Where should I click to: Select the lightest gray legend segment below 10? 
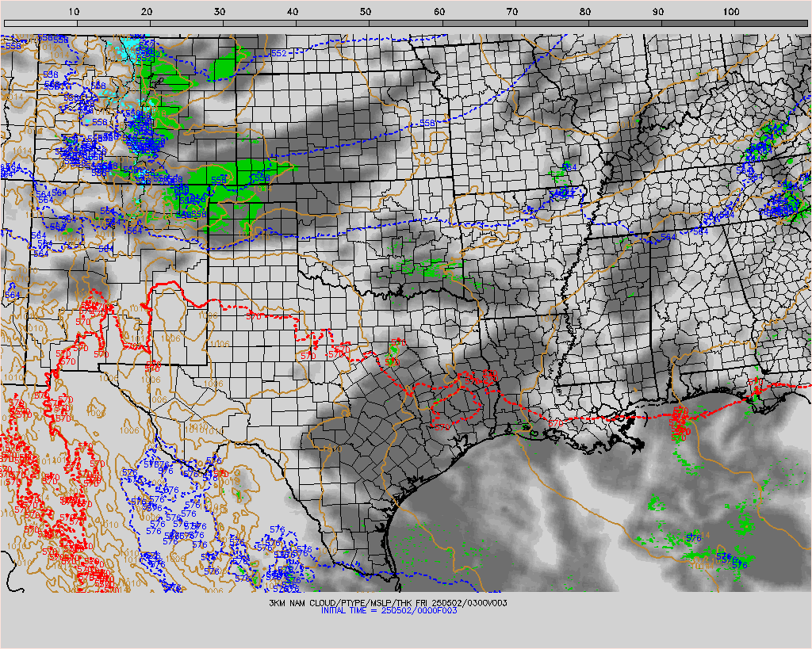coord(41,23)
